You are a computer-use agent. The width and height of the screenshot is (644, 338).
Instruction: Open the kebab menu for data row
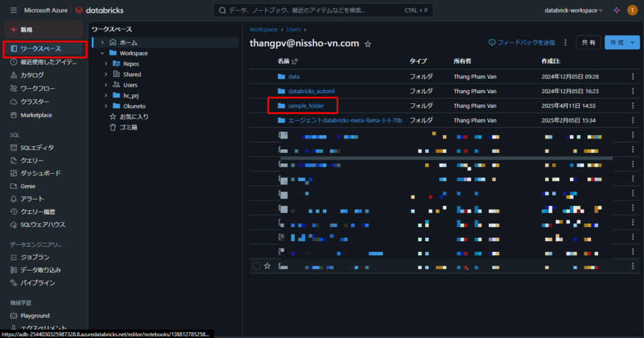633,77
